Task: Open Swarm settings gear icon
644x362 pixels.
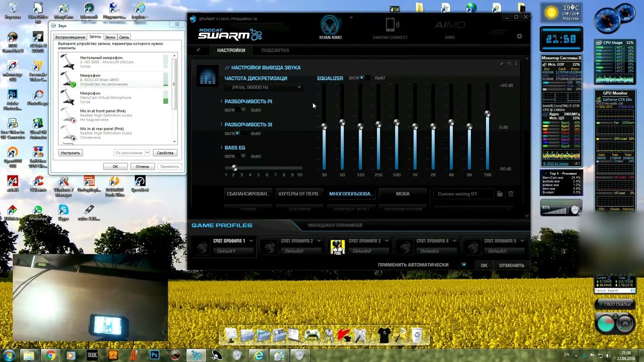Action: pyautogui.click(x=519, y=36)
